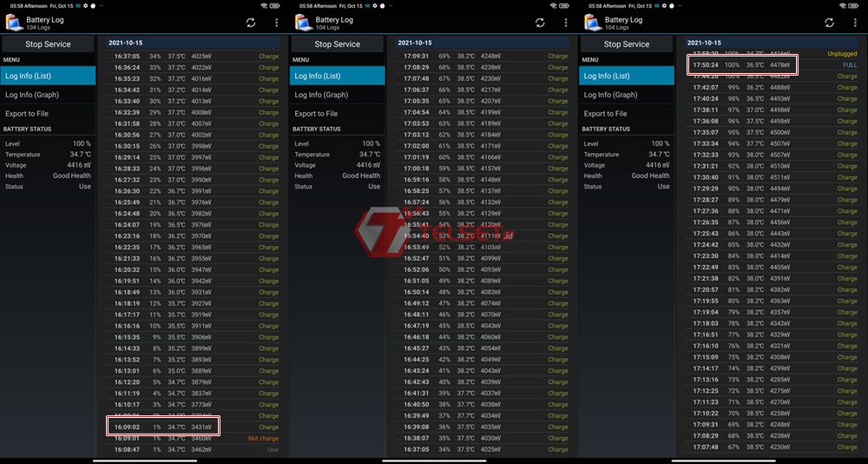868x464 pixels.
Task: Choose Log Info (List) in the rightmost menu
Action: pyautogui.click(x=627, y=76)
